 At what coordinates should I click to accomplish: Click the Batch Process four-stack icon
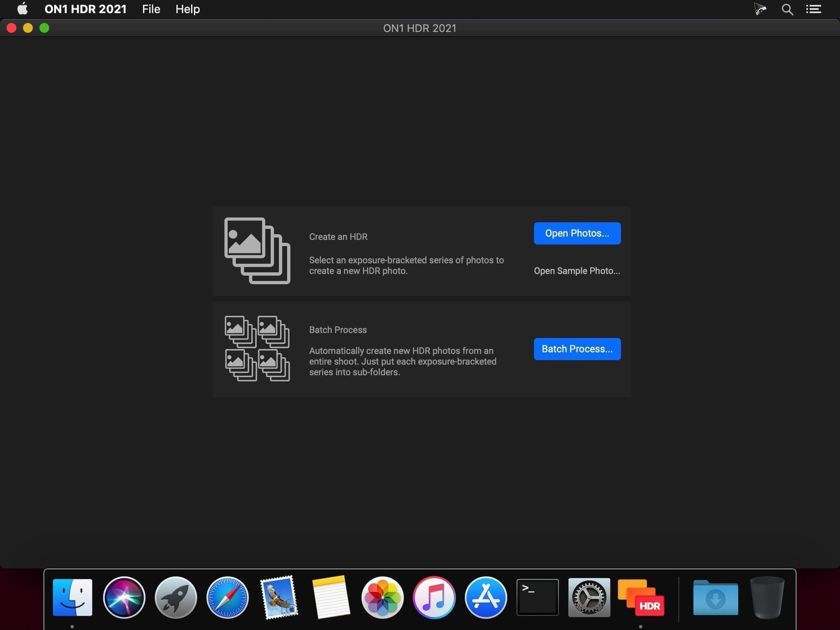point(257,349)
